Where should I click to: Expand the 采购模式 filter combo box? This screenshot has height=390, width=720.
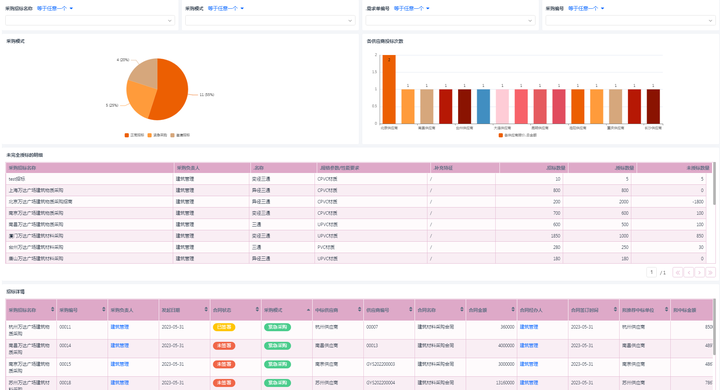point(270,21)
